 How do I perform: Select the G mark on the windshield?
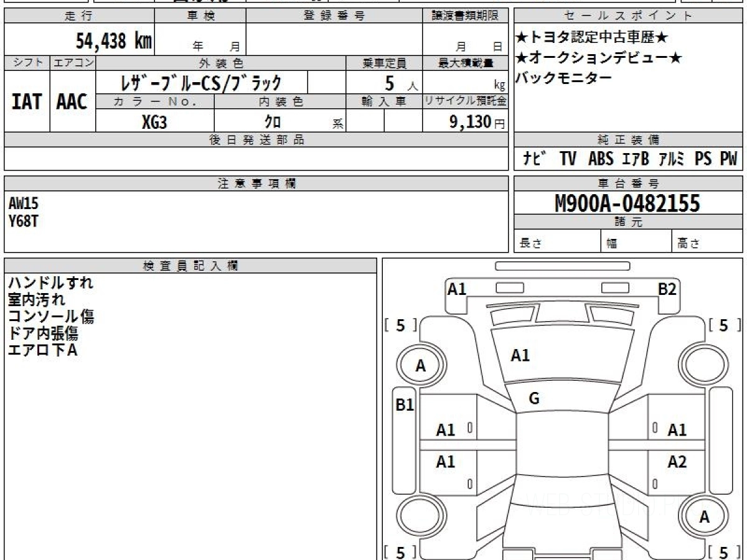pyautogui.click(x=533, y=399)
